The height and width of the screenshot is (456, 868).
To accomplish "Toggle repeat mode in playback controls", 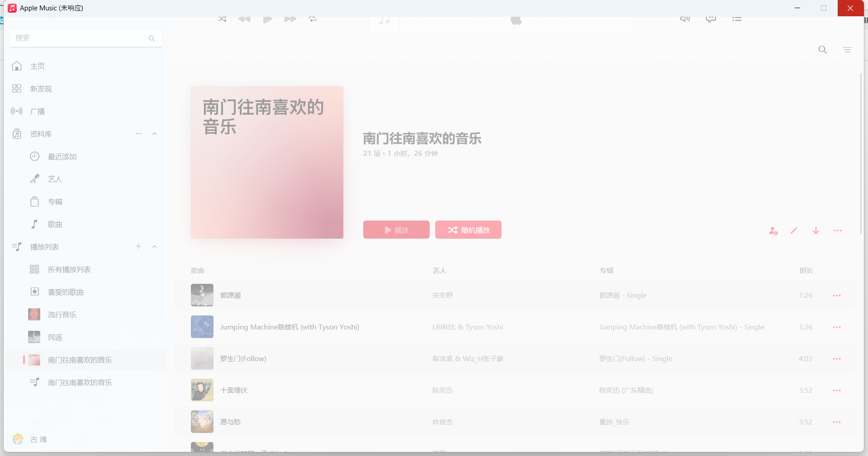I will [313, 19].
